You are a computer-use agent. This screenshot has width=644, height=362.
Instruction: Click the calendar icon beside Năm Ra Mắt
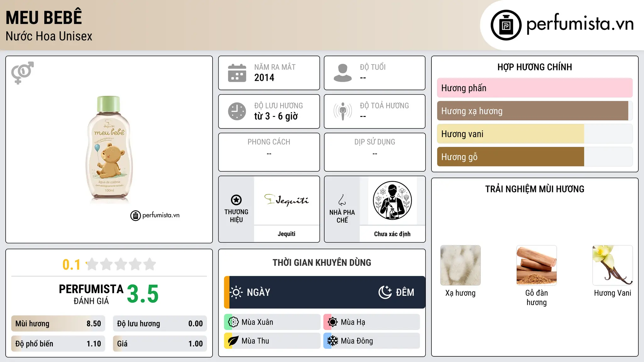237,73
